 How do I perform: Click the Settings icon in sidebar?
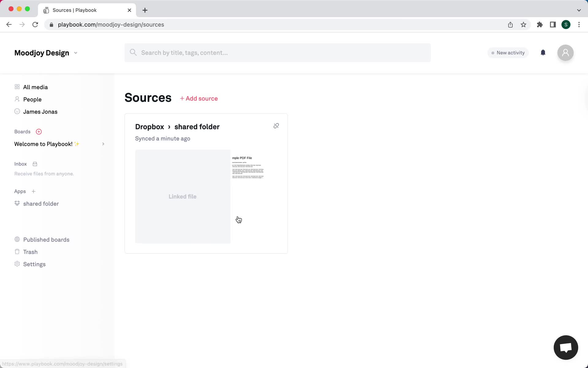pyautogui.click(x=17, y=264)
